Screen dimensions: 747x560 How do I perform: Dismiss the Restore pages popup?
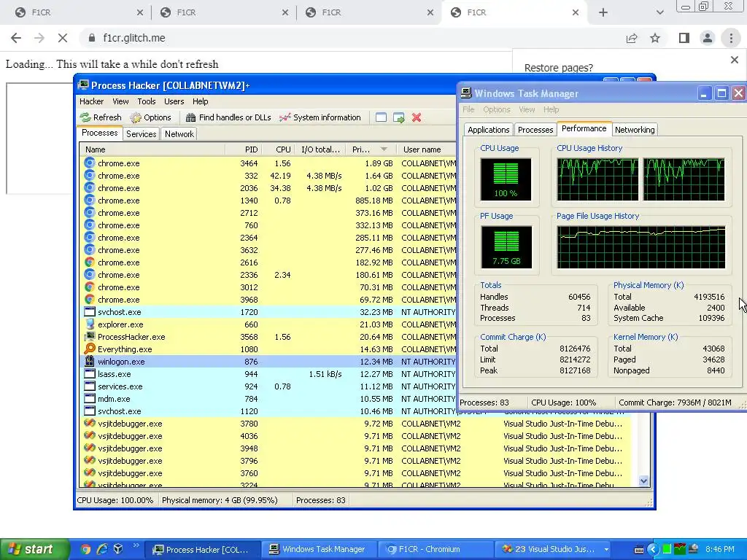point(734,60)
